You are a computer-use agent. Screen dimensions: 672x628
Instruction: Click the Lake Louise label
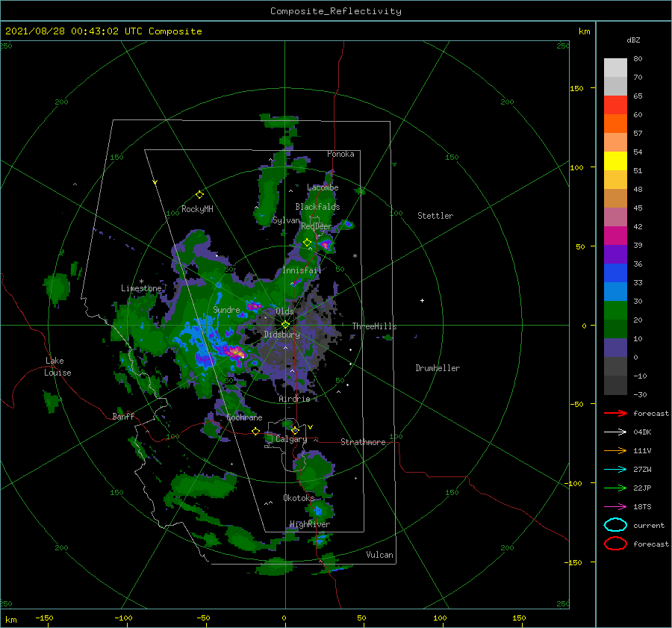pyautogui.click(x=57, y=367)
